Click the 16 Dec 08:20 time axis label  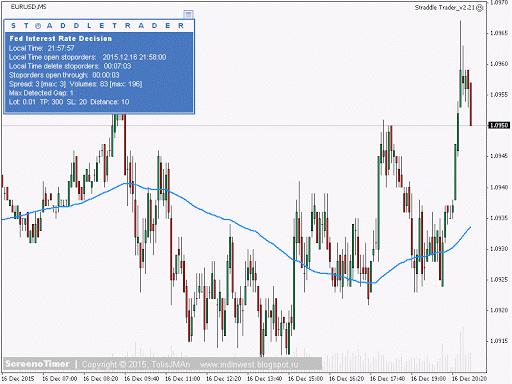coord(101,379)
